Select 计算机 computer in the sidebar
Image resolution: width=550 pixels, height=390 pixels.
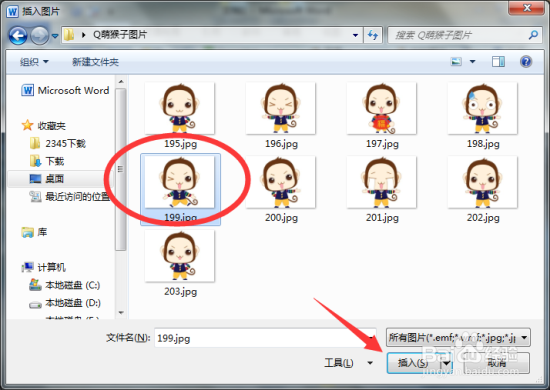pos(44,267)
